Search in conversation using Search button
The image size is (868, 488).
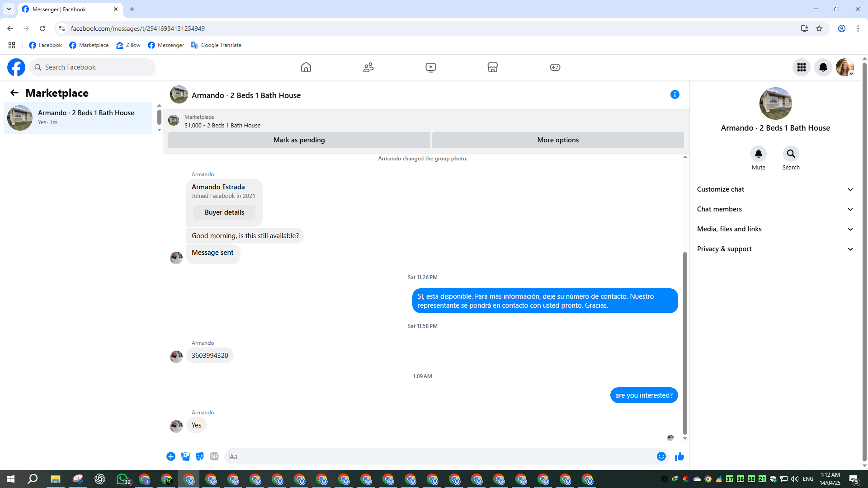coord(791,154)
